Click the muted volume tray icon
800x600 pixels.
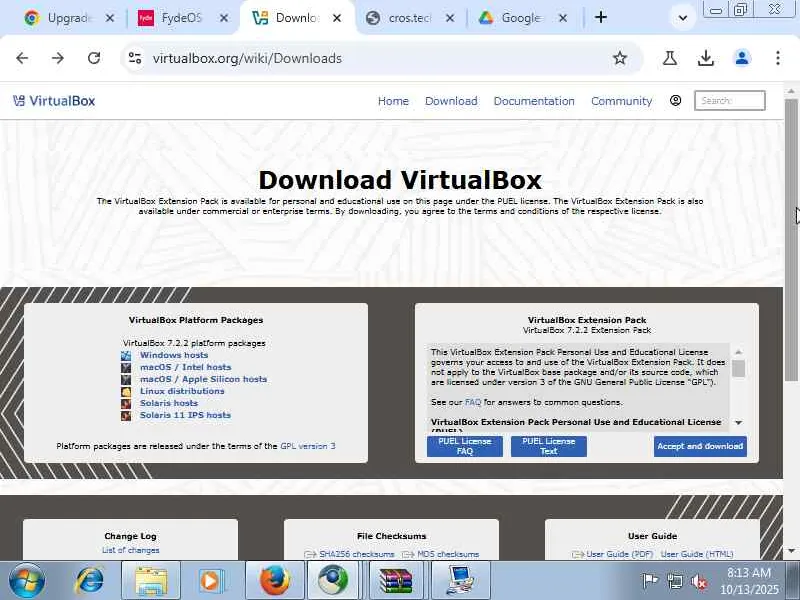pos(698,581)
